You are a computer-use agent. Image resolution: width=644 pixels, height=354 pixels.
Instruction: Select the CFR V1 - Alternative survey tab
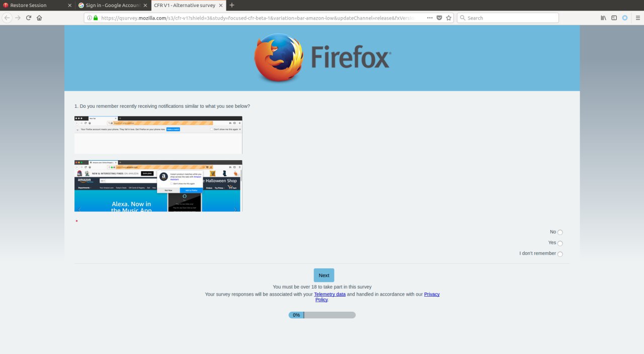[188, 5]
